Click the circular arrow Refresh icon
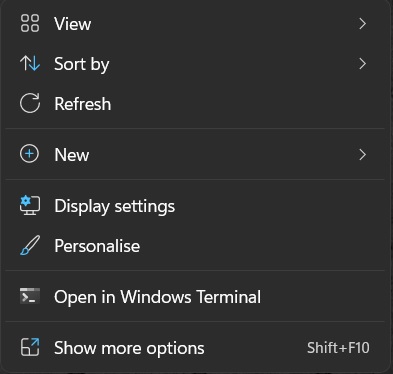 point(30,103)
